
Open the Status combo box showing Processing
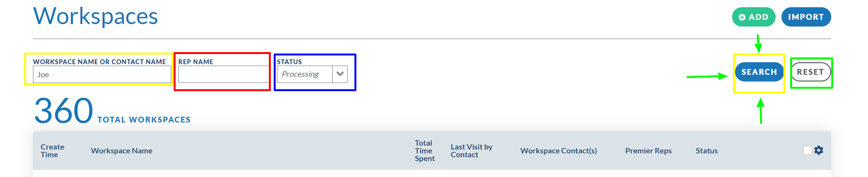(x=312, y=74)
